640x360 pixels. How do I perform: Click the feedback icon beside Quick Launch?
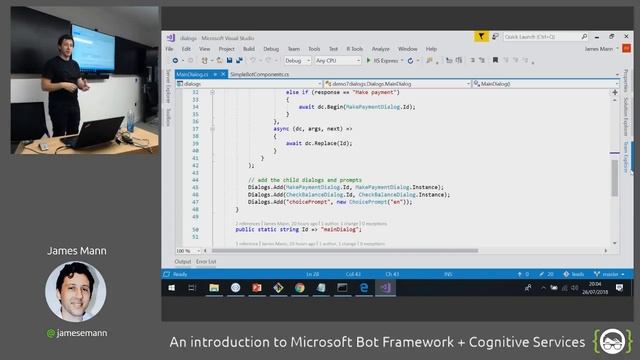point(495,37)
